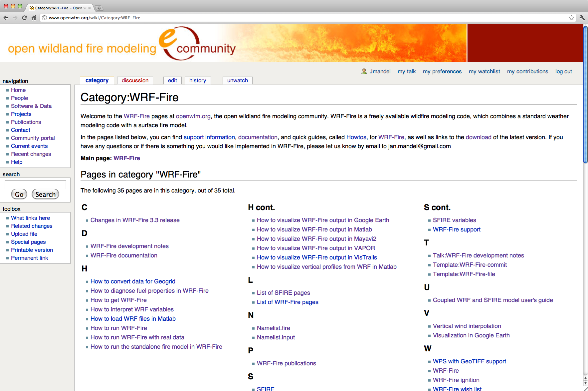Open the Namelist.fire page
The width and height of the screenshot is (588, 391).
click(274, 328)
